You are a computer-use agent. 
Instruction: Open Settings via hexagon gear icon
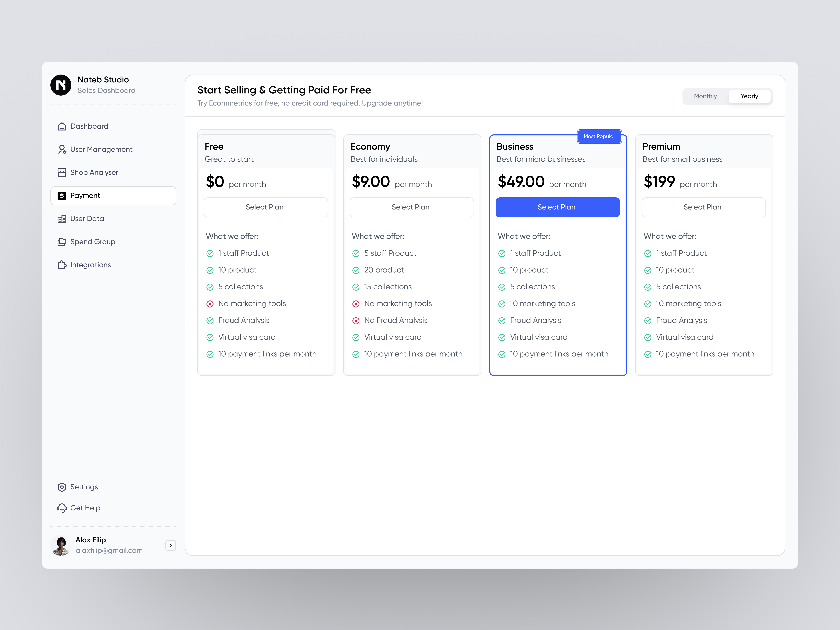[62, 487]
